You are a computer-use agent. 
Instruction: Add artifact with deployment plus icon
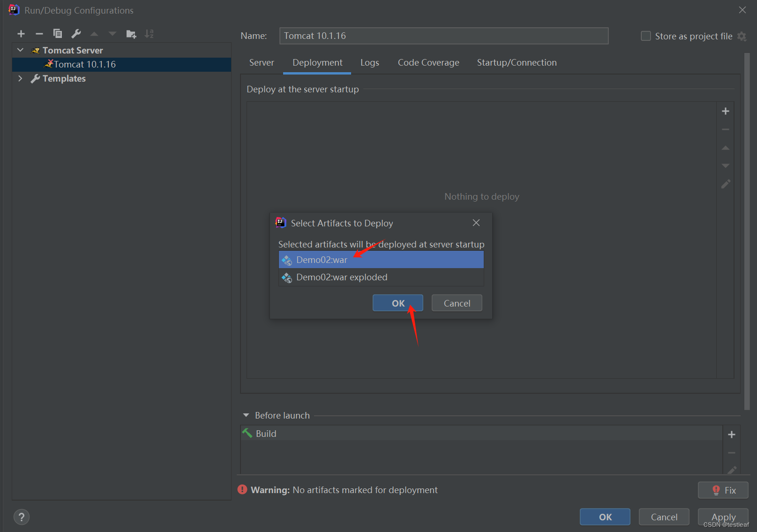point(726,111)
